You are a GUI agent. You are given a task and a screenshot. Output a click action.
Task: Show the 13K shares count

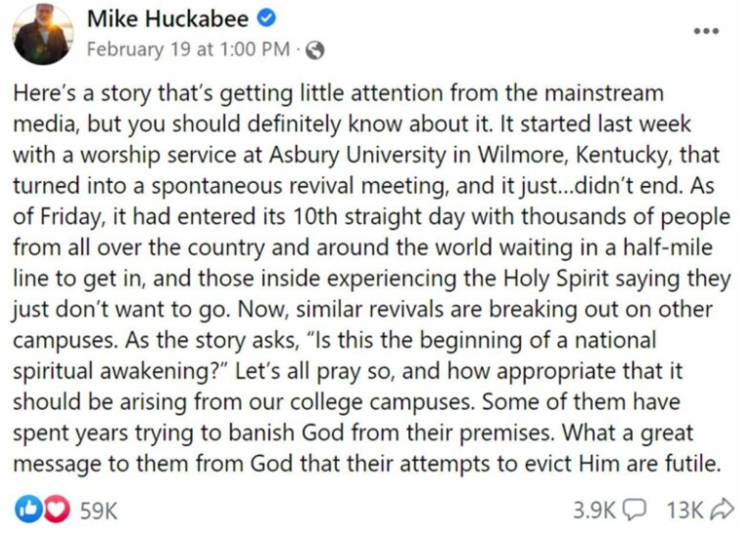[685, 510]
